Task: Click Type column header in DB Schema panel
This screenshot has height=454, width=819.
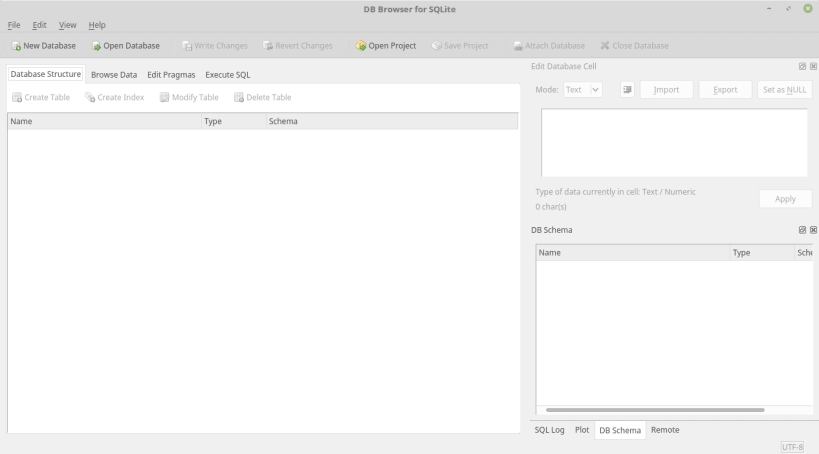Action: pyautogui.click(x=762, y=253)
